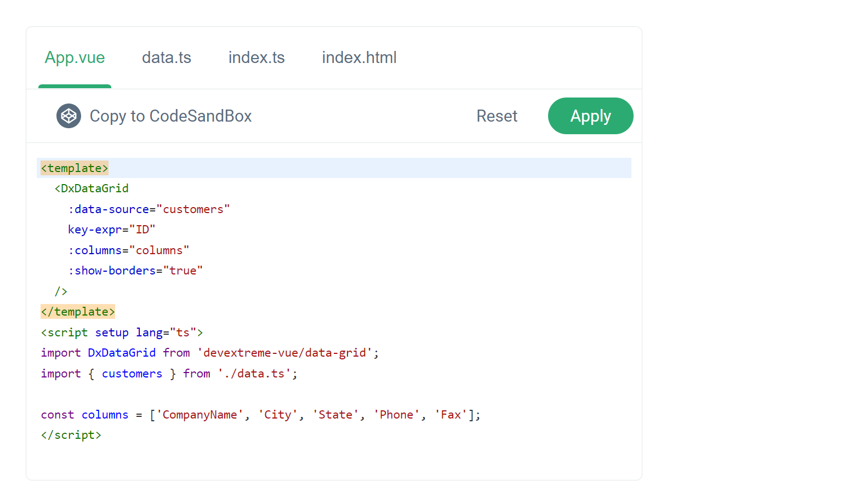This screenshot has height=504, width=855.
Task: Click 'CompanyName' in the columns array
Action: (200, 415)
